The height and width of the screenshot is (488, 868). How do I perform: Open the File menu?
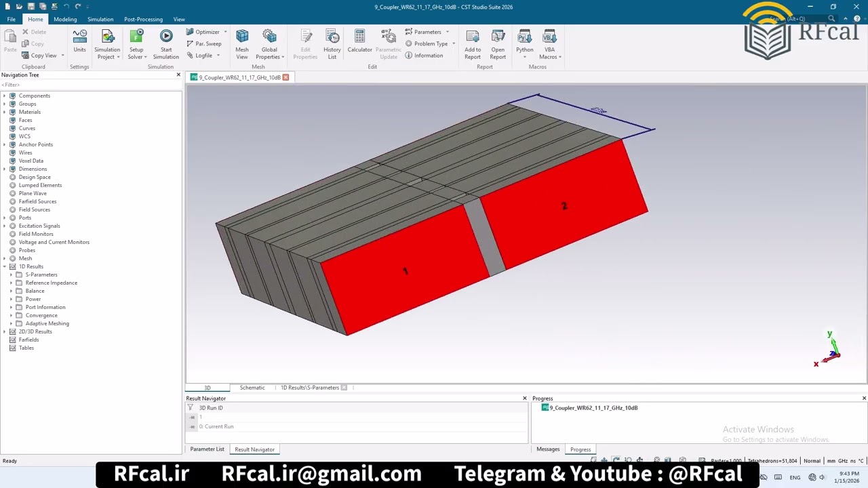(x=12, y=19)
